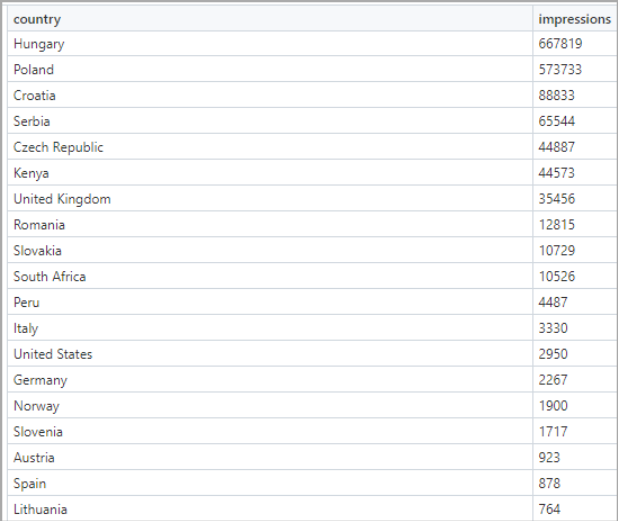Click the Kenya country cell

pos(31,173)
